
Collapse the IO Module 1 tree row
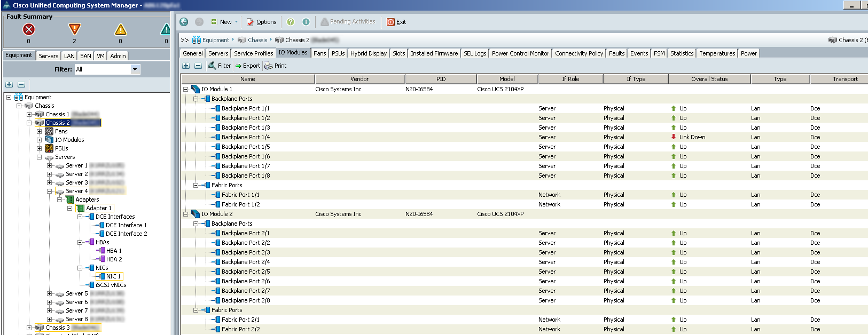tap(186, 90)
